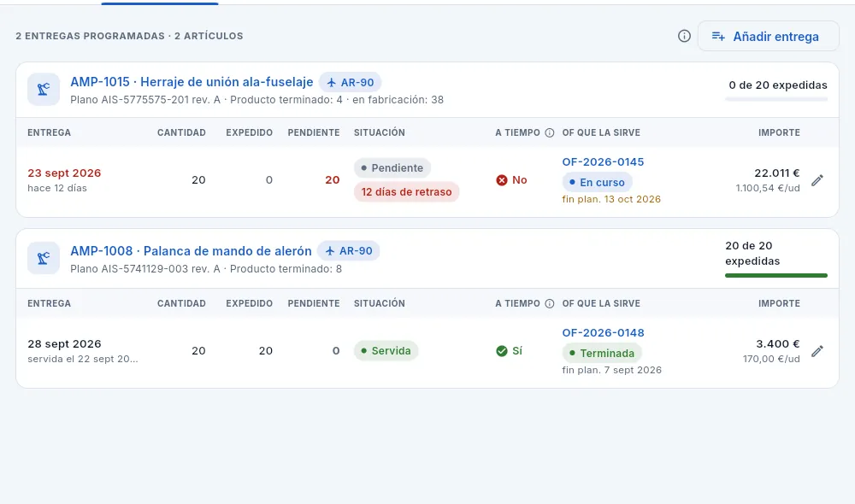
Task: Click the robot-arm icon for AMP-1015
Action: (x=44, y=90)
